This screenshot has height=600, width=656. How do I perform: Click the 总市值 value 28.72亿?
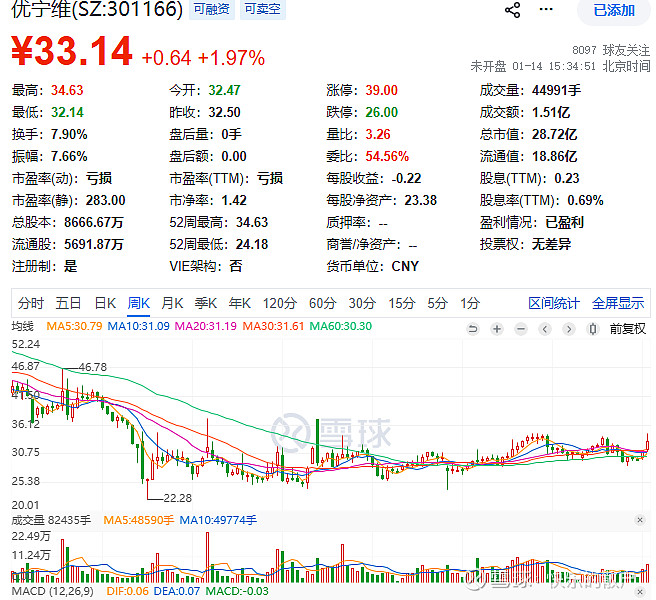tap(554, 134)
